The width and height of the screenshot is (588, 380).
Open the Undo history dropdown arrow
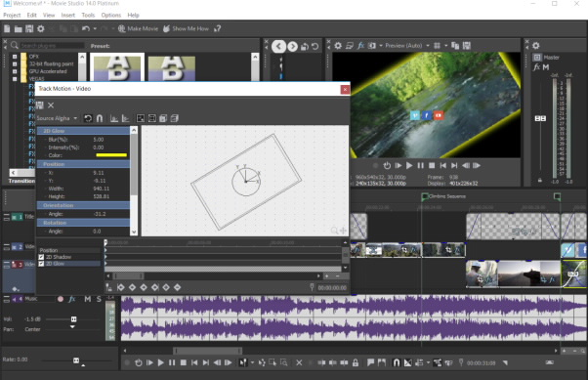tap(95, 28)
